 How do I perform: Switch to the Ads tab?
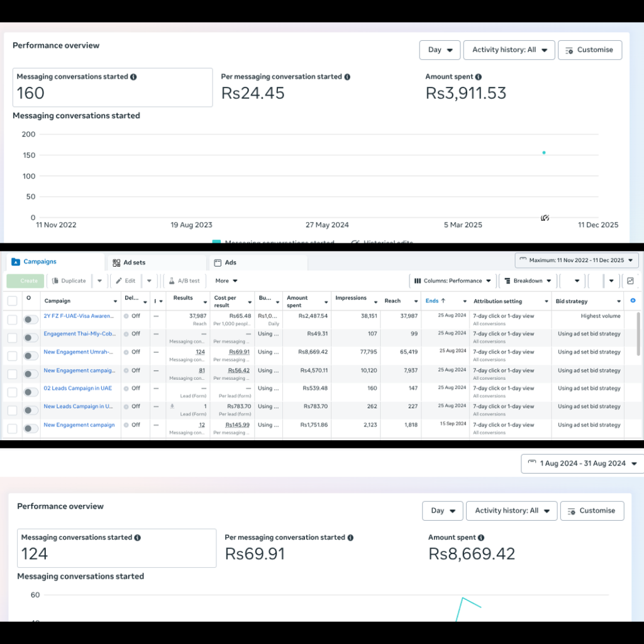pos(230,262)
